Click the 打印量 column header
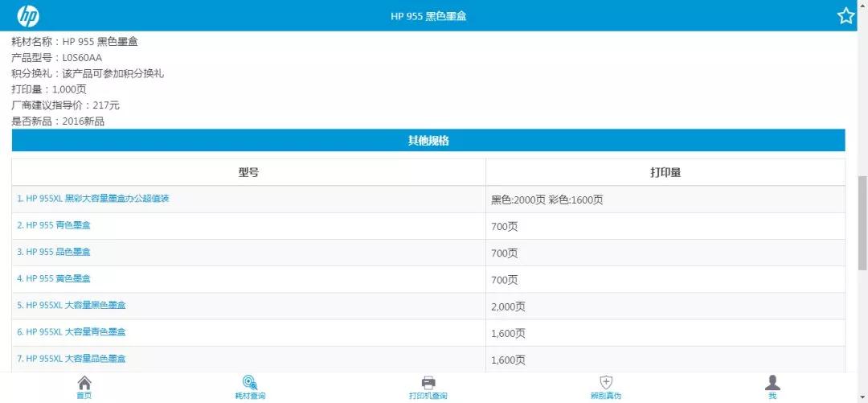This screenshot has width=868, height=403. click(x=665, y=172)
